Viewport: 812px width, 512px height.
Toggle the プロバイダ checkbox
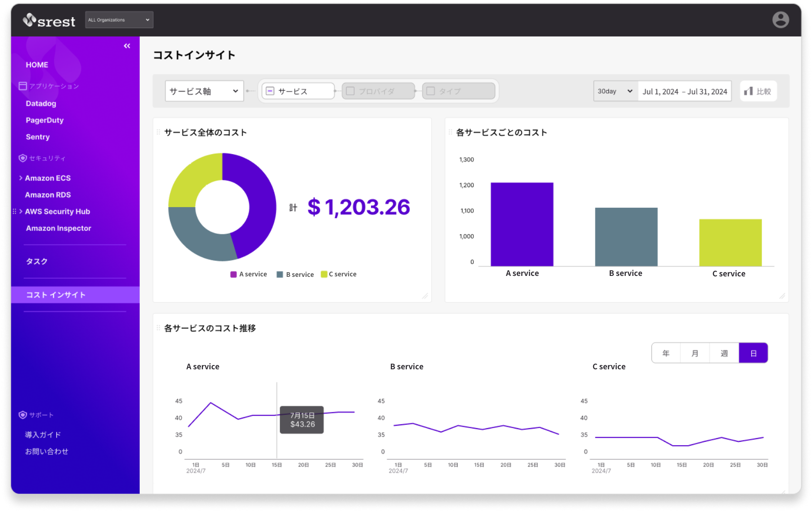[351, 91]
